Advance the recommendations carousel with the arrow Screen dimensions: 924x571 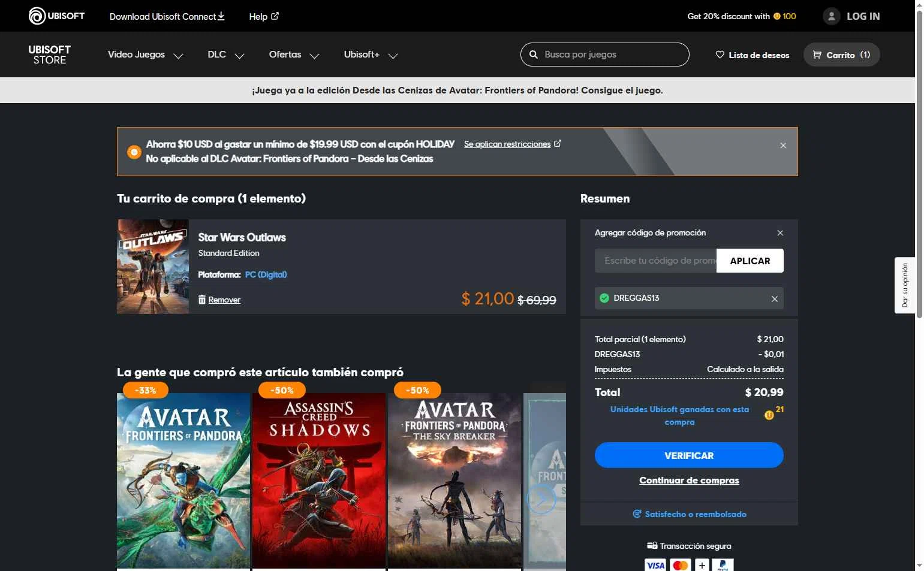[541, 499]
